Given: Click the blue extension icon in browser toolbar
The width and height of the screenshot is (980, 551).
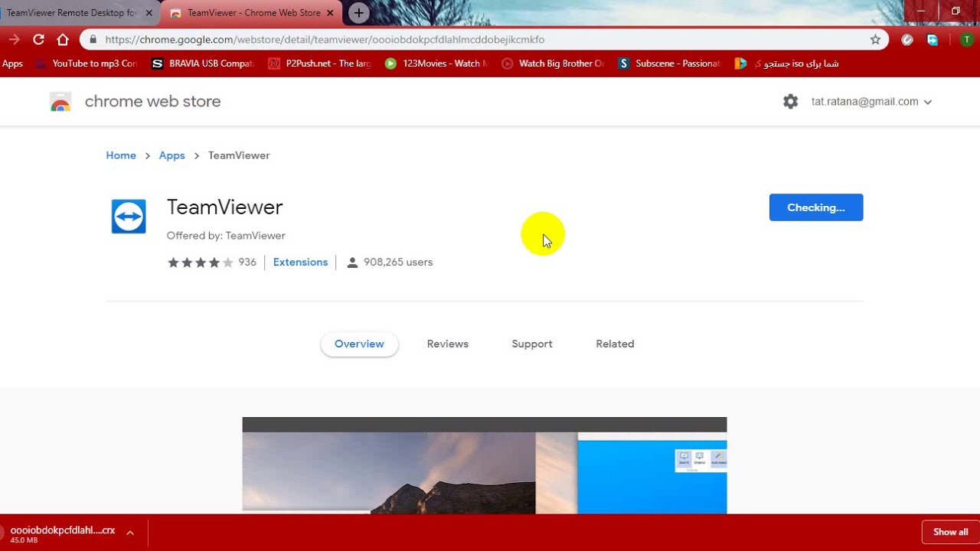Looking at the screenshot, I should click(933, 40).
